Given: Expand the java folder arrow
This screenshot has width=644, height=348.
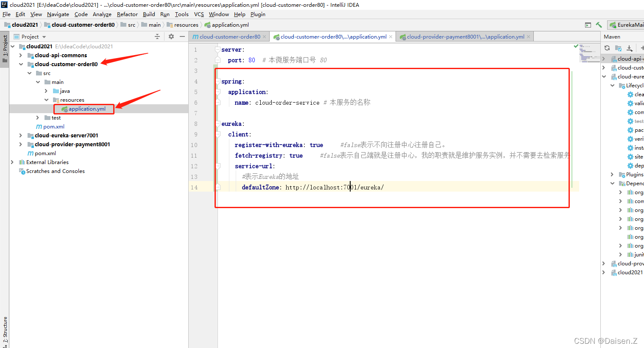Looking at the screenshot, I should coord(46,91).
